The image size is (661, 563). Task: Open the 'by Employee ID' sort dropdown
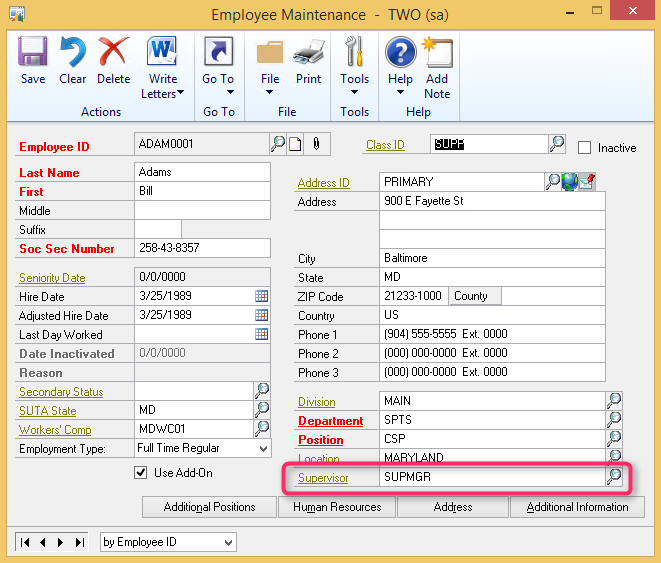coord(229,542)
